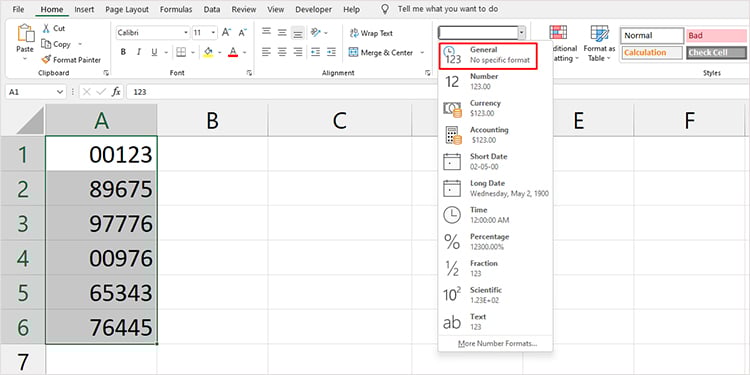750x375 pixels.
Task: Toggle Wrap Text
Action: 371,33
